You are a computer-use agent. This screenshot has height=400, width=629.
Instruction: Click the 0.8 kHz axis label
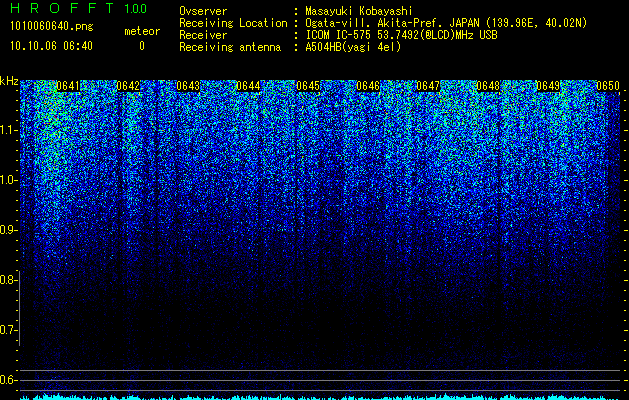pyautogui.click(x=8, y=280)
